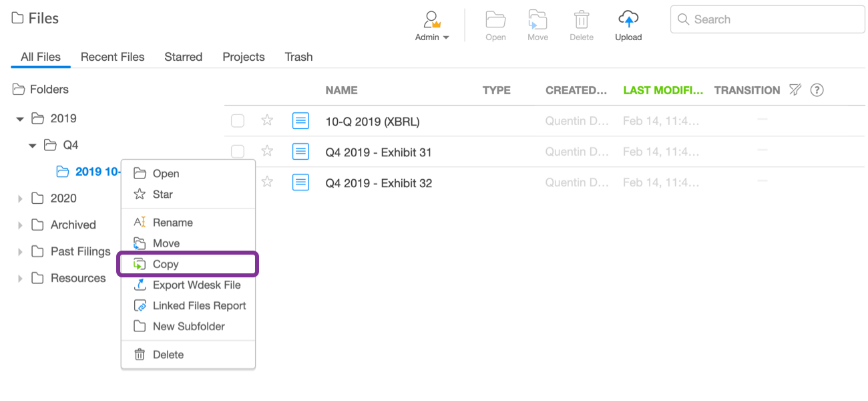
Task: Click the help question mark icon
Action: [x=816, y=90]
